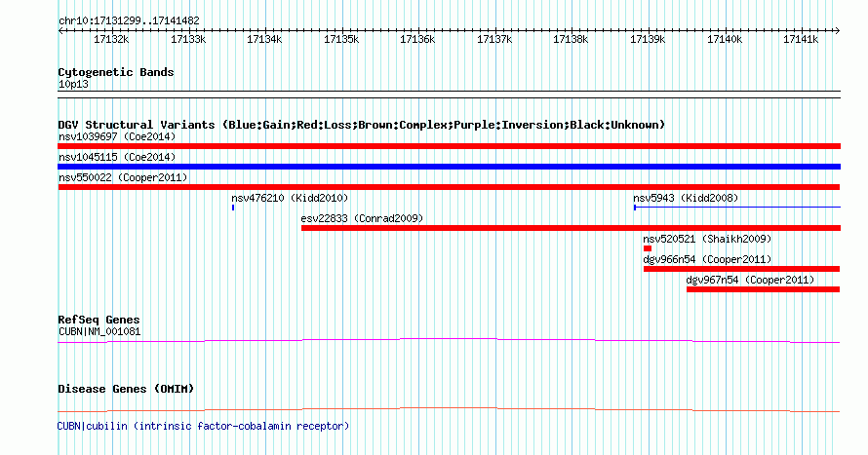
Task: Click the nsv1039697 (Coe2014) red loss bar
Action: tap(449, 146)
